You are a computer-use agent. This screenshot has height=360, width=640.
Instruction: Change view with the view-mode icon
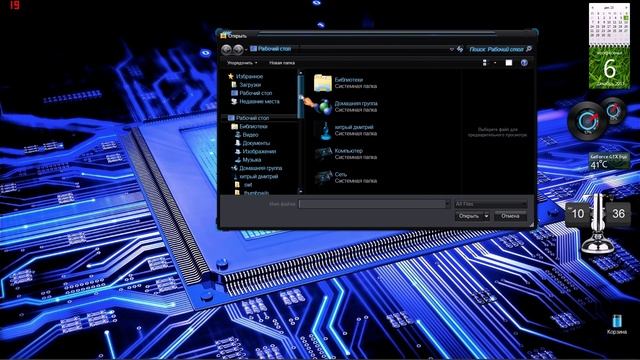point(484,62)
